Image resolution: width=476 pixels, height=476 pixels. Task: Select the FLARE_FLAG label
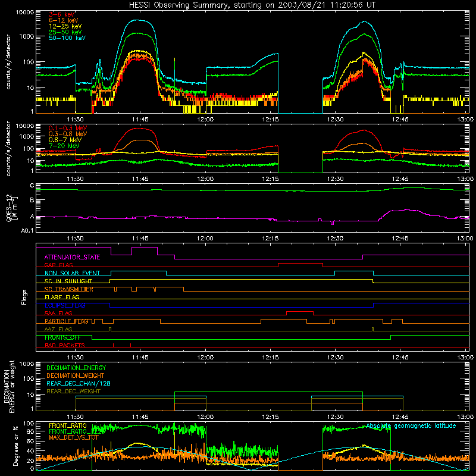[x=62, y=297]
